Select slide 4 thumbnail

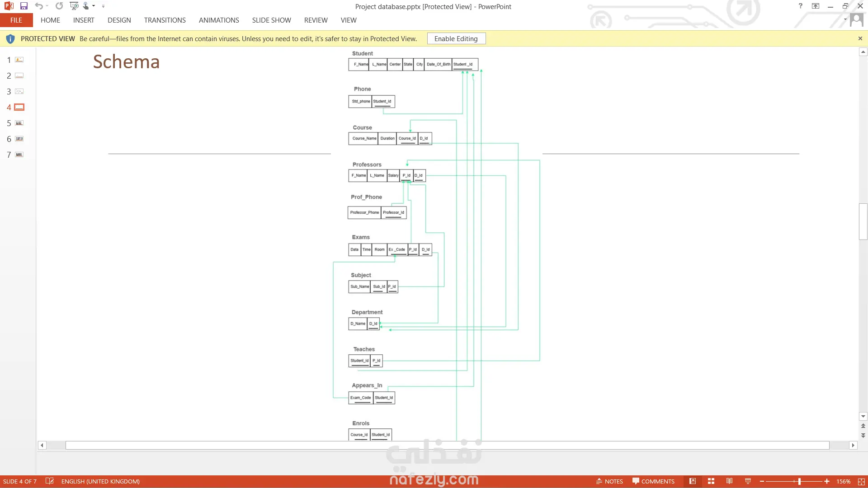pyautogui.click(x=19, y=107)
